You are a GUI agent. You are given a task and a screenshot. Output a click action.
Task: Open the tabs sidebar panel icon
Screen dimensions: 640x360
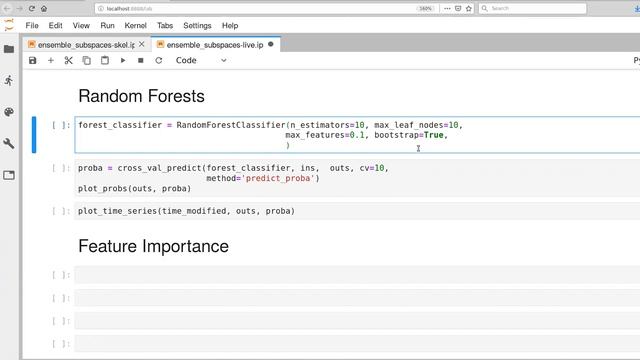pyautogui.click(x=9, y=175)
